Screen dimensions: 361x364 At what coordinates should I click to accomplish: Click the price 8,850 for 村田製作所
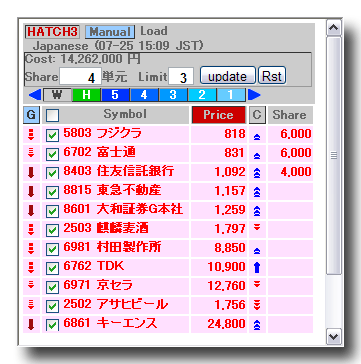230,248
